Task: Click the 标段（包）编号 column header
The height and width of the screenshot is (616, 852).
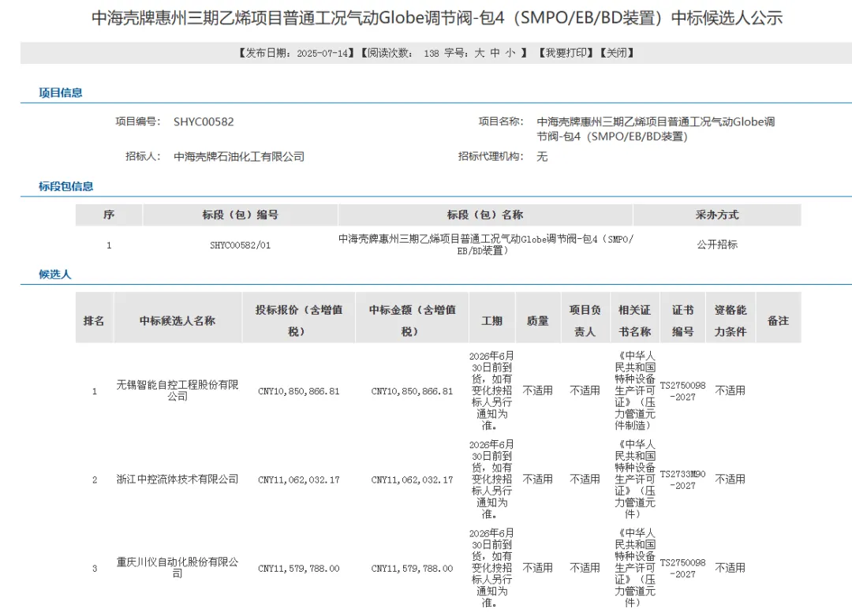Action: (240, 215)
